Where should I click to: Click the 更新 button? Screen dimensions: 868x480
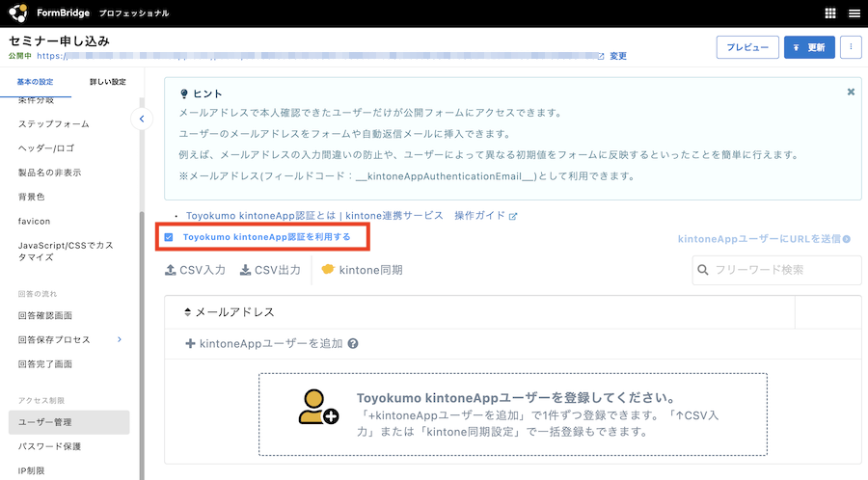pyautogui.click(x=808, y=47)
